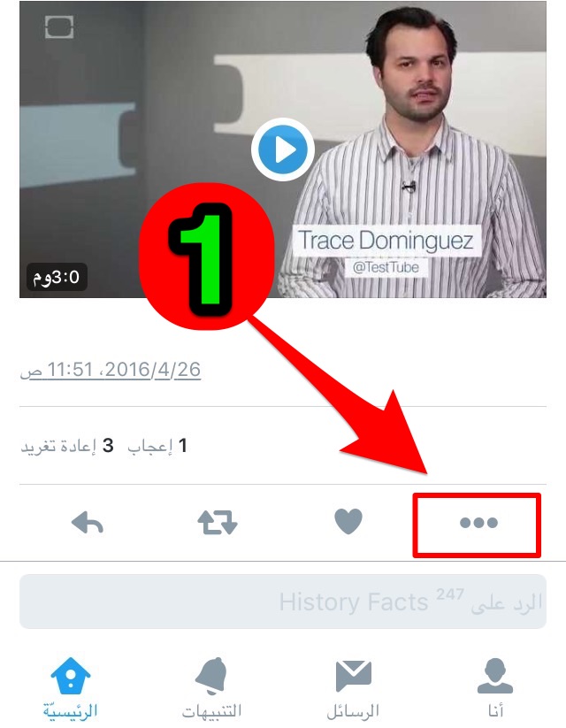The width and height of the screenshot is (566, 728).
Task: Open the notifications bell tab
Action: click(x=211, y=676)
